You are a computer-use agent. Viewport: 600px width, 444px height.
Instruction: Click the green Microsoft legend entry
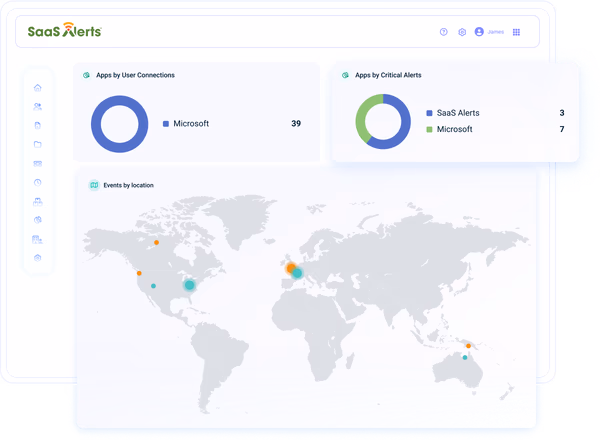tap(450, 129)
